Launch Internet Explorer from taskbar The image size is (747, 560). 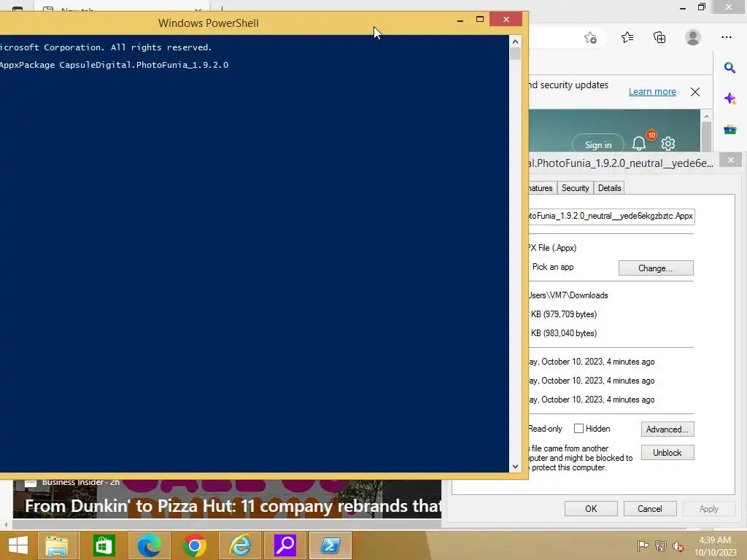[239, 545]
